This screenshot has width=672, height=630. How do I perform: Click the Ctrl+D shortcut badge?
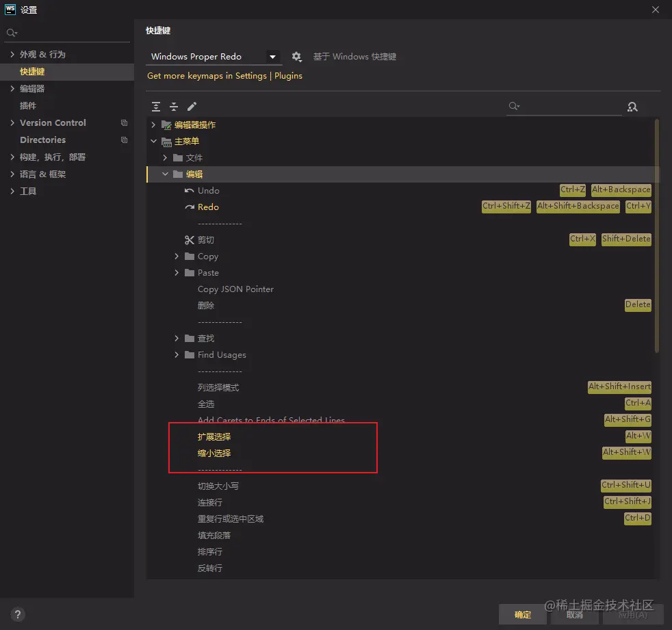pyautogui.click(x=638, y=519)
